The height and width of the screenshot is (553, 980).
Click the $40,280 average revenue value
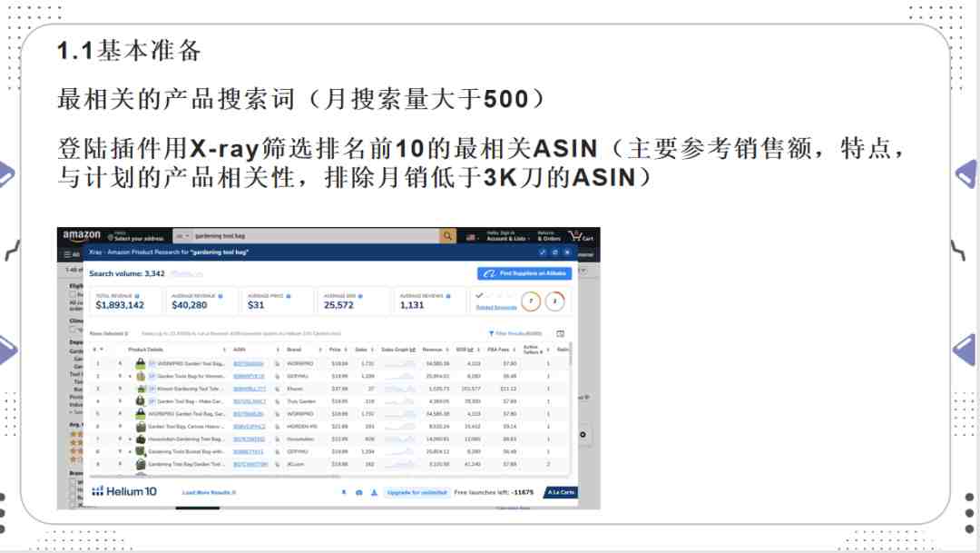[190, 305]
